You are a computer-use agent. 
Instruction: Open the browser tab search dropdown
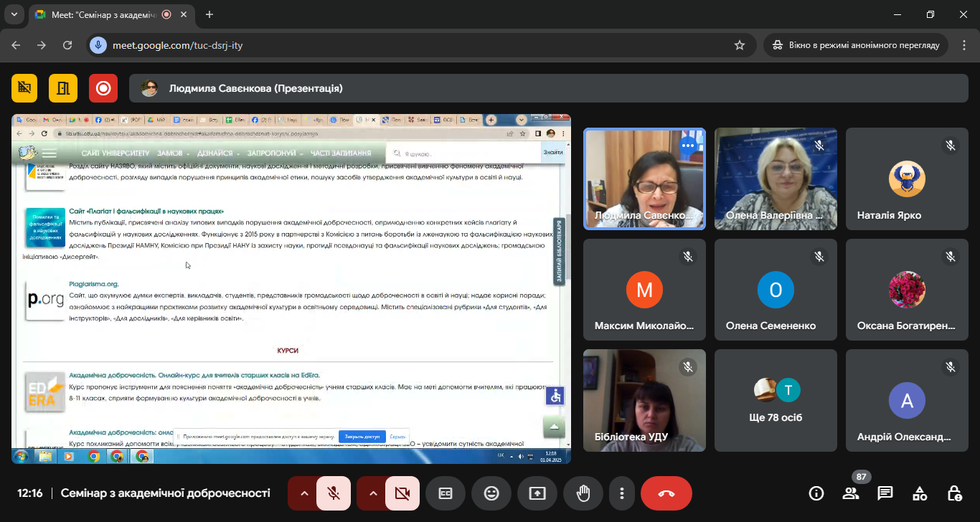[14, 14]
